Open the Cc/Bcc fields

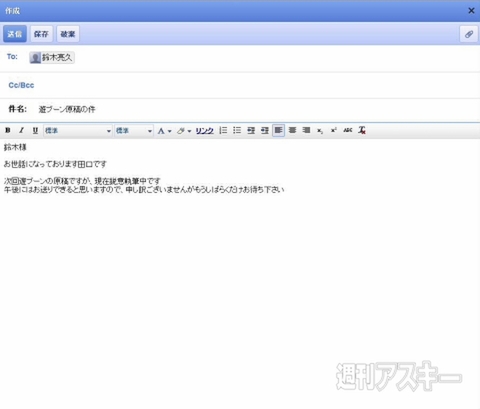coord(21,85)
